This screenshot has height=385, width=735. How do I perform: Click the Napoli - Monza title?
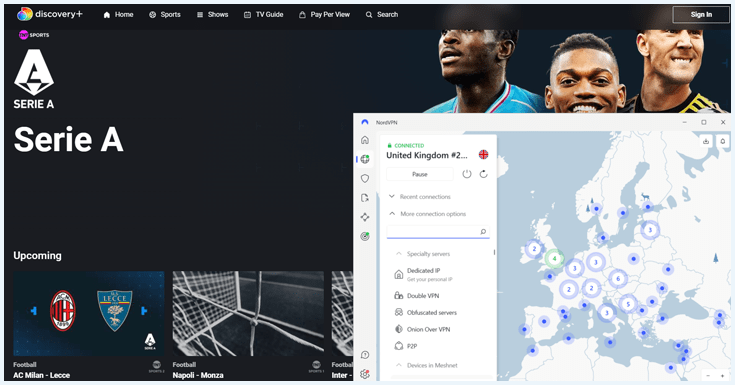click(198, 375)
